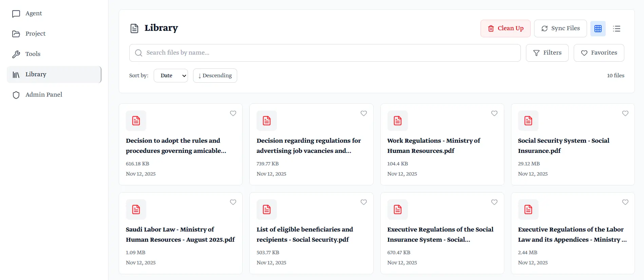Open the Filters panel
The height and width of the screenshot is (280, 644).
[x=547, y=53]
